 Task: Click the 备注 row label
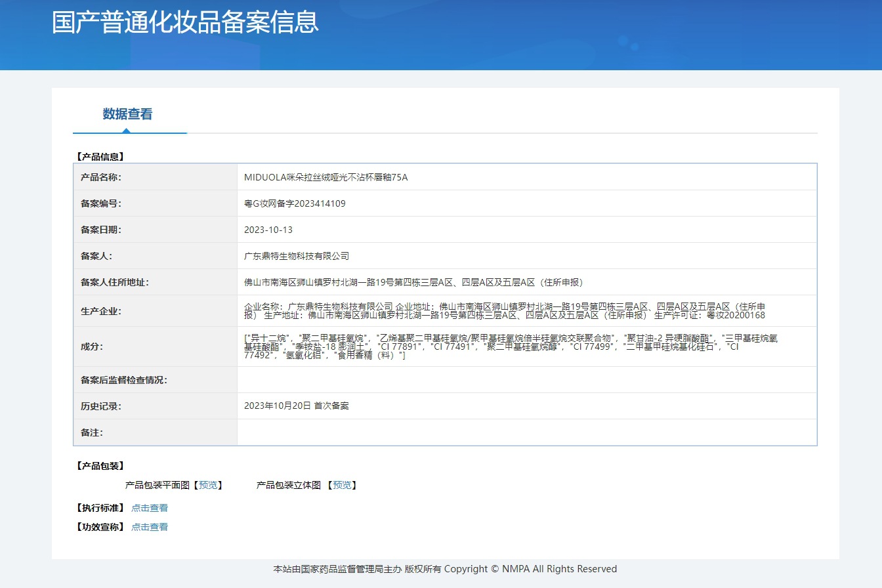pos(92,432)
